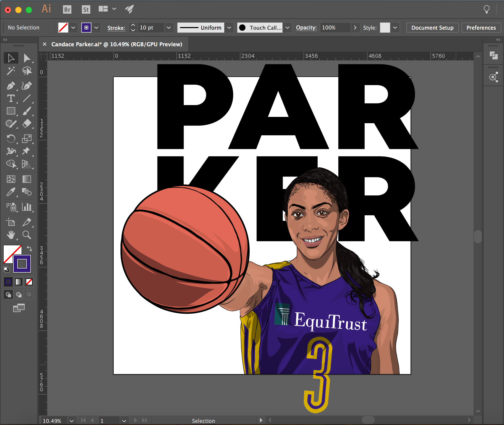Select the Lasso tool

click(27, 71)
